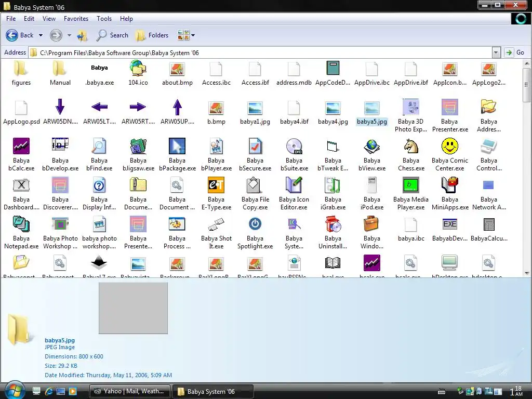Select Babya Icon Editor.exe icon

click(x=294, y=185)
